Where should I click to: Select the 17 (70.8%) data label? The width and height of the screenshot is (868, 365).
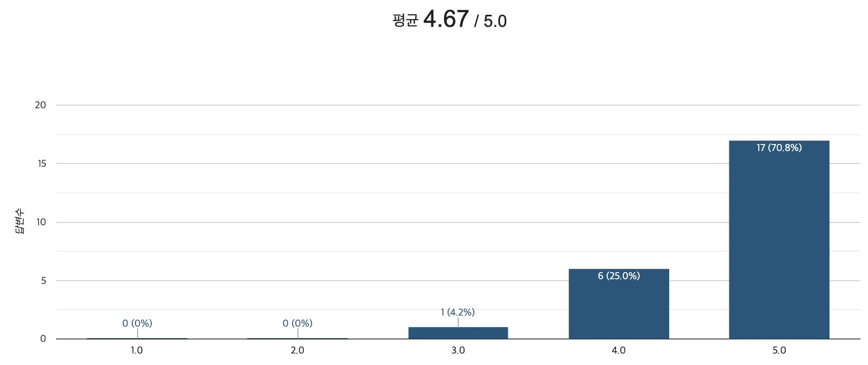(779, 148)
